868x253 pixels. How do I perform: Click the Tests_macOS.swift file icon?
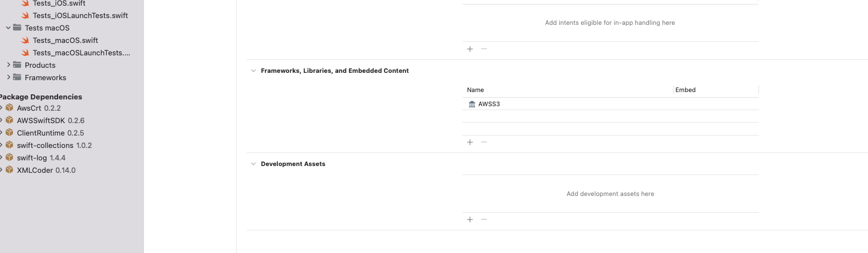coord(25,40)
